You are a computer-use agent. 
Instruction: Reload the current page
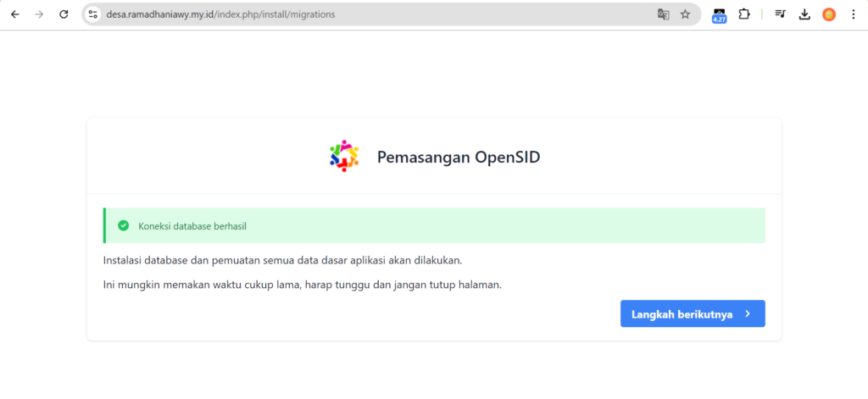[64, 14]
